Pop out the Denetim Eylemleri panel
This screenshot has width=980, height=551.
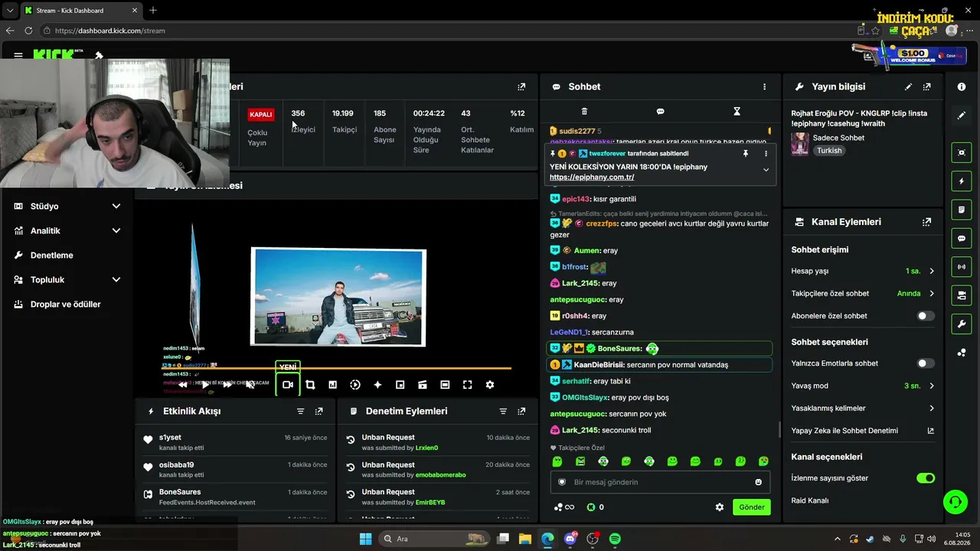(x=521, y=411)
